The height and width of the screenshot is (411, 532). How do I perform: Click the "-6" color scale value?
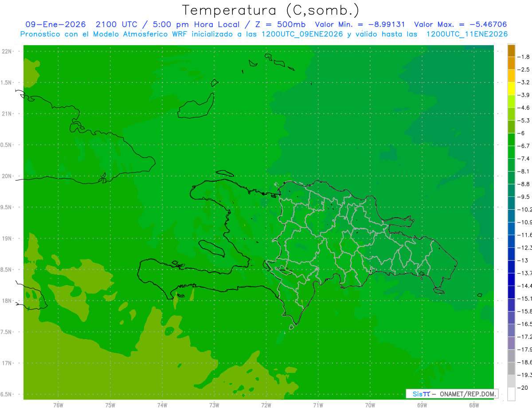(x=522, y=133)
